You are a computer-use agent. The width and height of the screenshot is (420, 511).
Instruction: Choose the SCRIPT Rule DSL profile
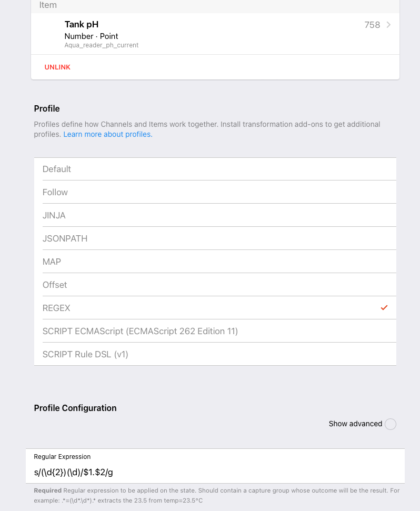[85, 354]
